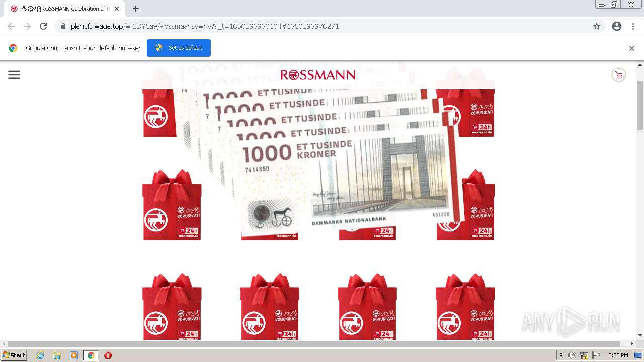644x362 pixels.
Task: Click the 3:30 PM clock
Action: click(618, 355)
